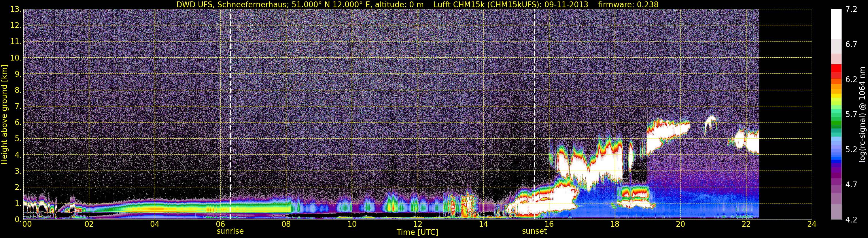Click the time axis tick label 04
The height and width of the screenshot is (238, 868).
coord(155,224)
